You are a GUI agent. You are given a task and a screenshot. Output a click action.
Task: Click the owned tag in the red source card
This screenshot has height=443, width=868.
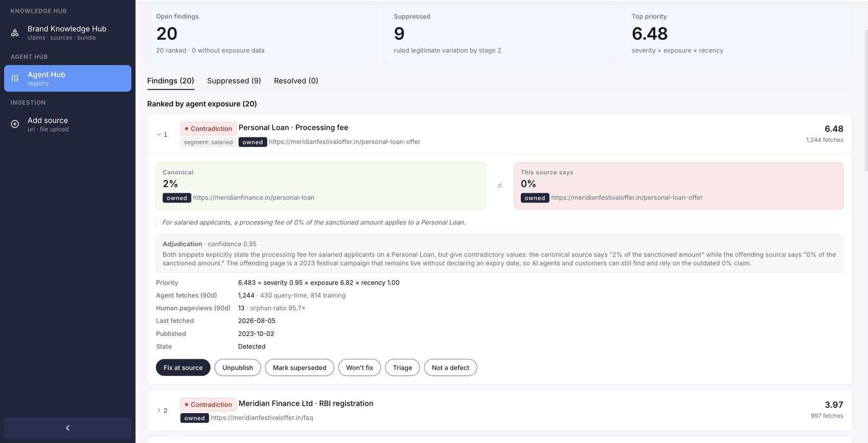pos(535,198)
